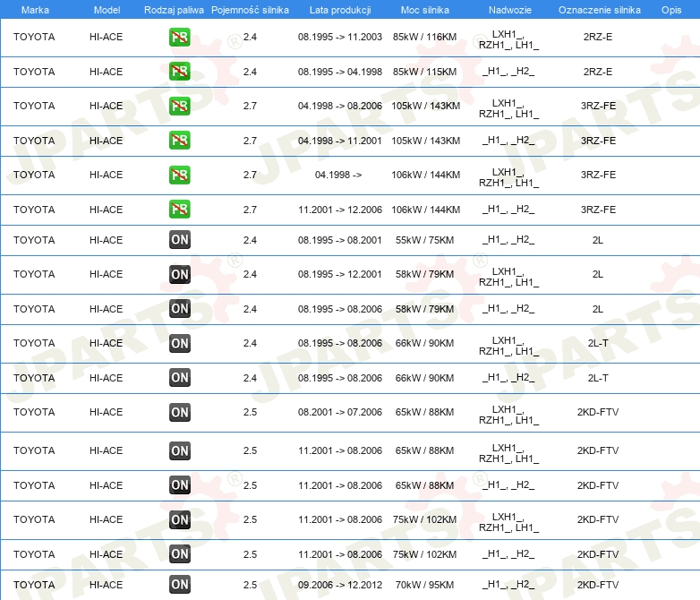Select the 55kW / 75KM engine power cell
The image size is (700, 600).
(425, 240)
